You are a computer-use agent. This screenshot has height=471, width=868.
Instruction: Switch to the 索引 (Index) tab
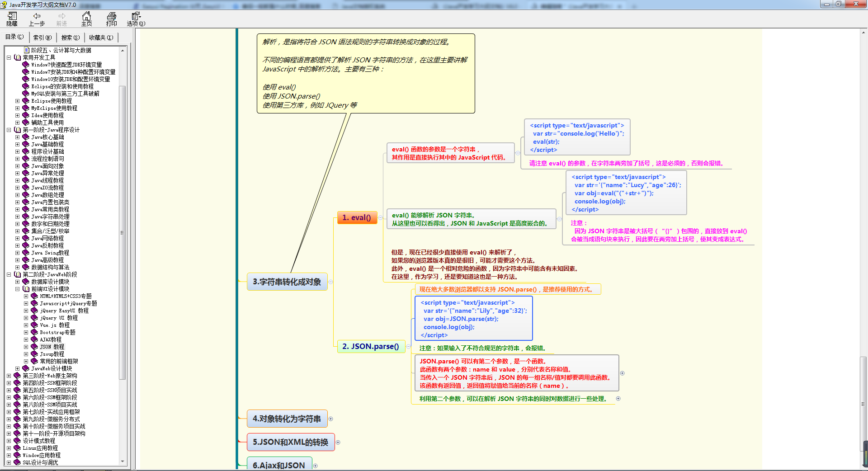pos(42,38)
